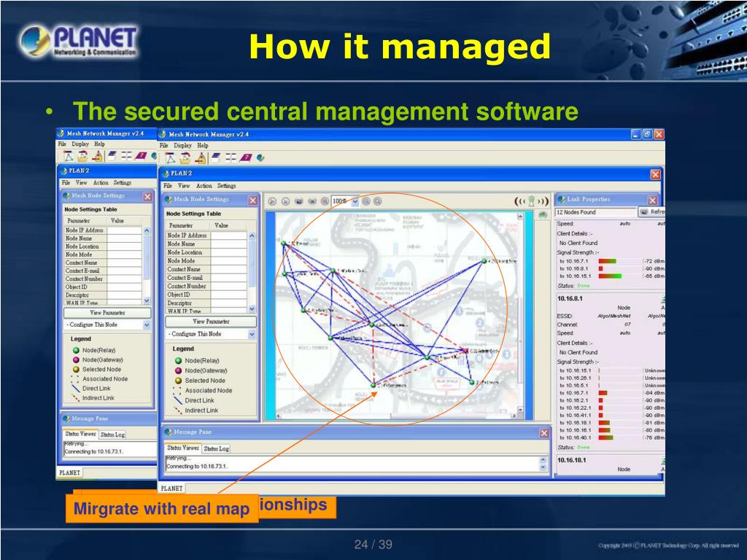Click the '12 Nodes Found' field
This screenshot has height=560, width=747.
point(595,212)
